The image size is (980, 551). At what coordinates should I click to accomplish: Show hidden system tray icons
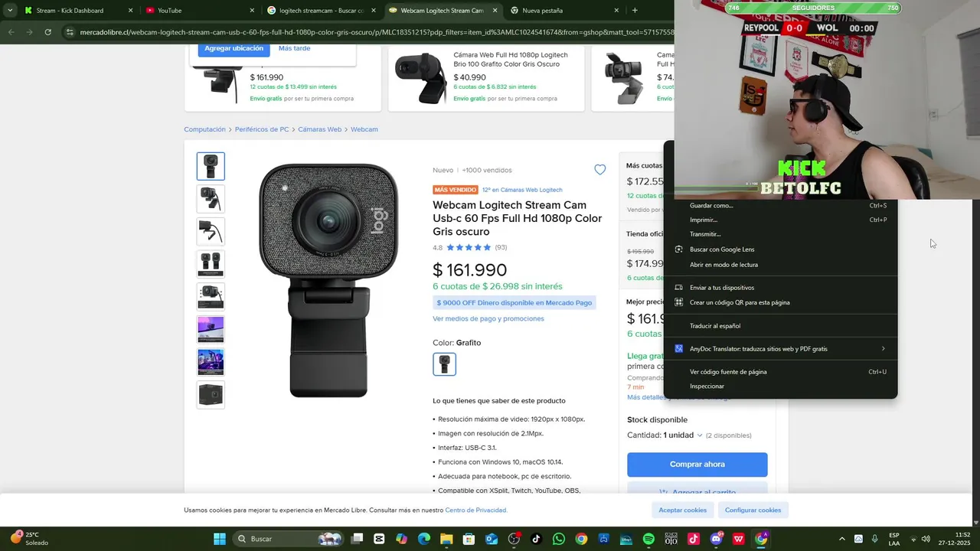(842, 539)
